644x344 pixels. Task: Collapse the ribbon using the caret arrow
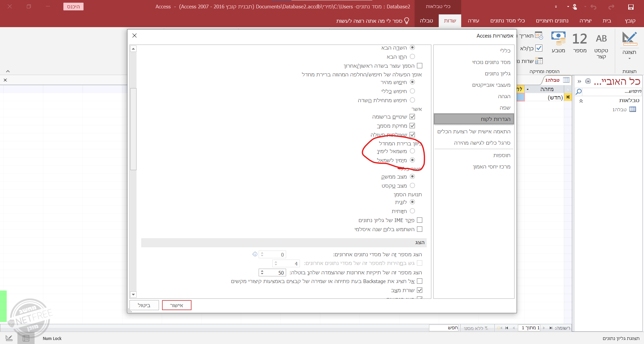click(8, 71)
